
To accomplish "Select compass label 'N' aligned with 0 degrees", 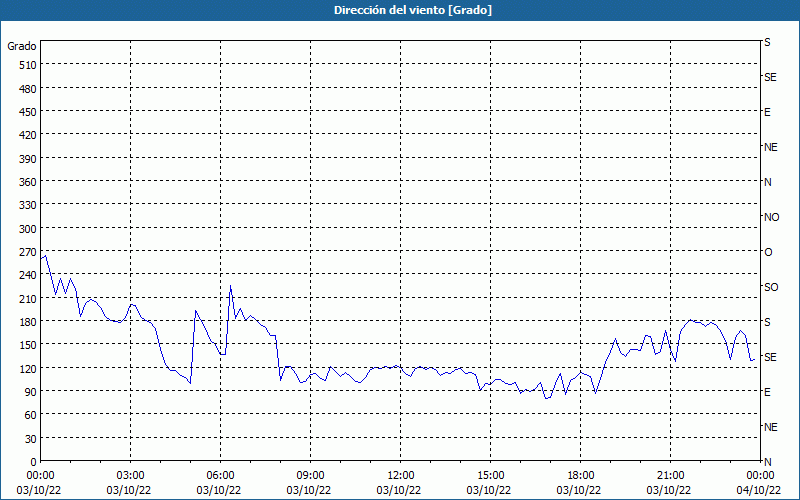I will tap(767, 462).
